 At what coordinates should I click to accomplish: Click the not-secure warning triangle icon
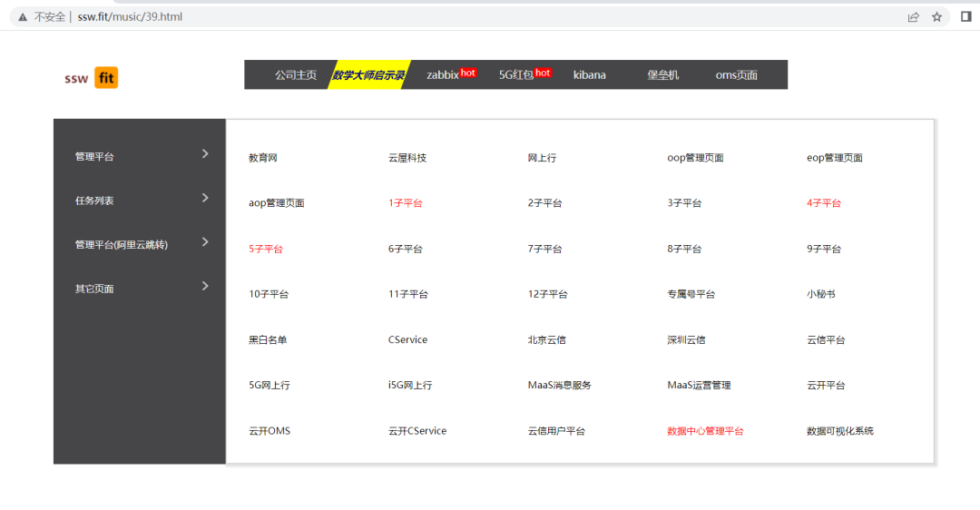[x=23, y=17]
